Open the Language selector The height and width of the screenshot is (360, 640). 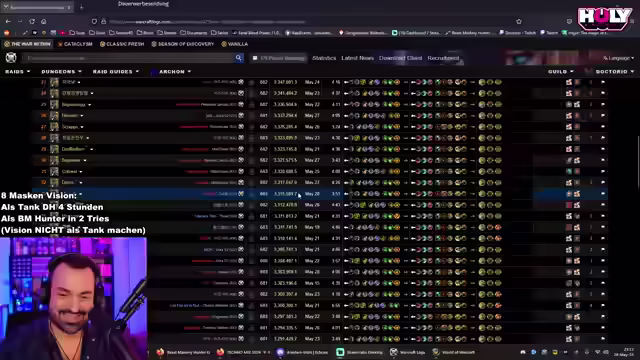[618, 58]
